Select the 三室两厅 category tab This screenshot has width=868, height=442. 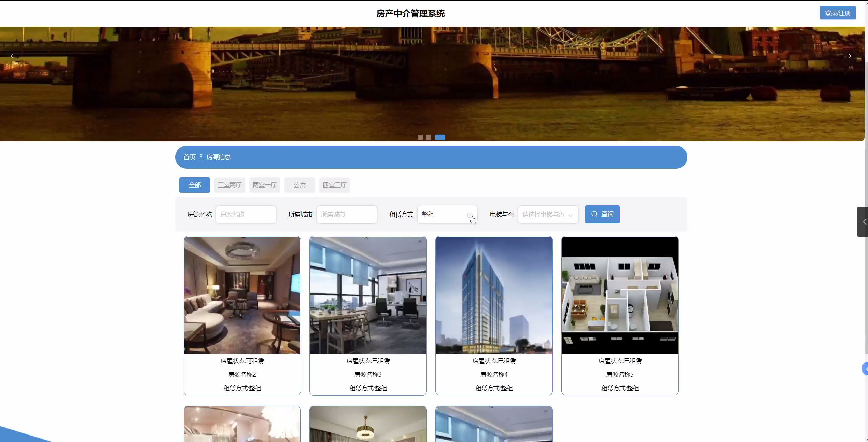[229, 185]
